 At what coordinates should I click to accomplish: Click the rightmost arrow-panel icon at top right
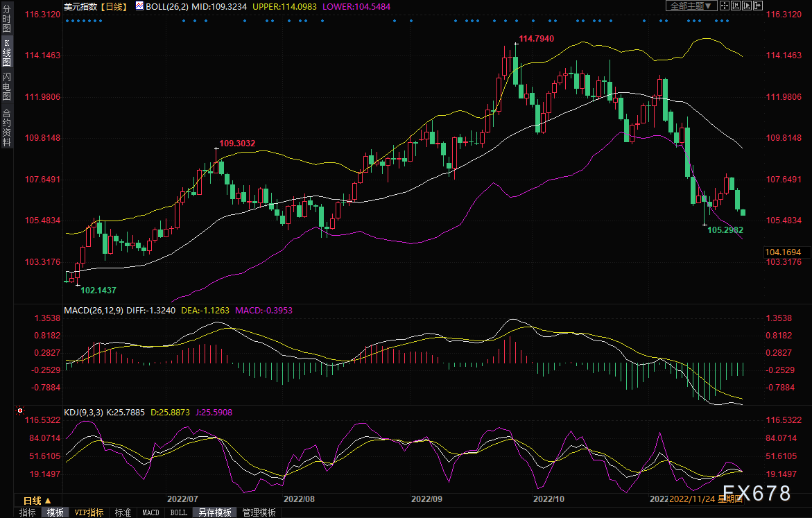[758, 6]
